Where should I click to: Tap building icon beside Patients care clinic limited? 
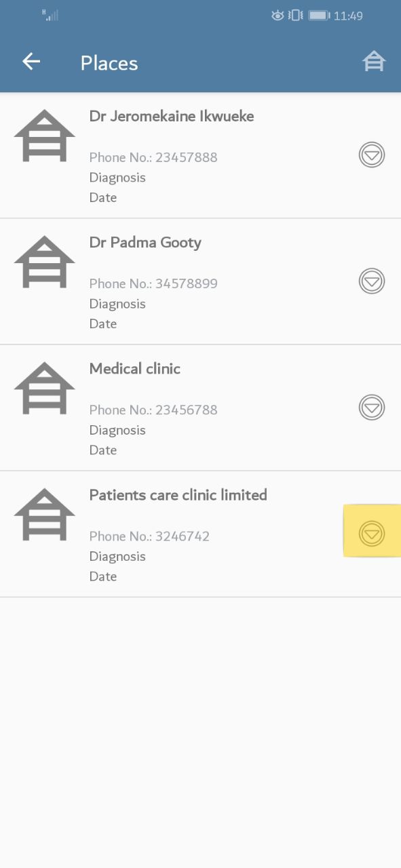(45, 514)
